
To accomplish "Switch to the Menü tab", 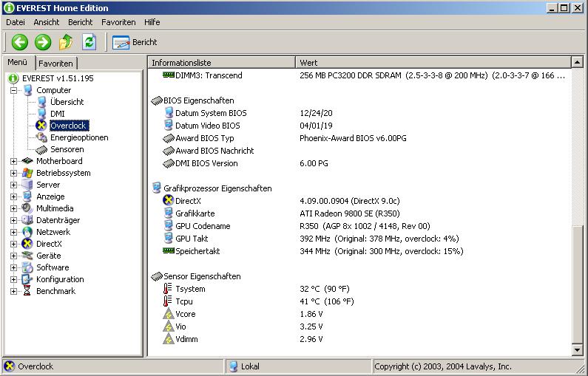I will point(18,62).
